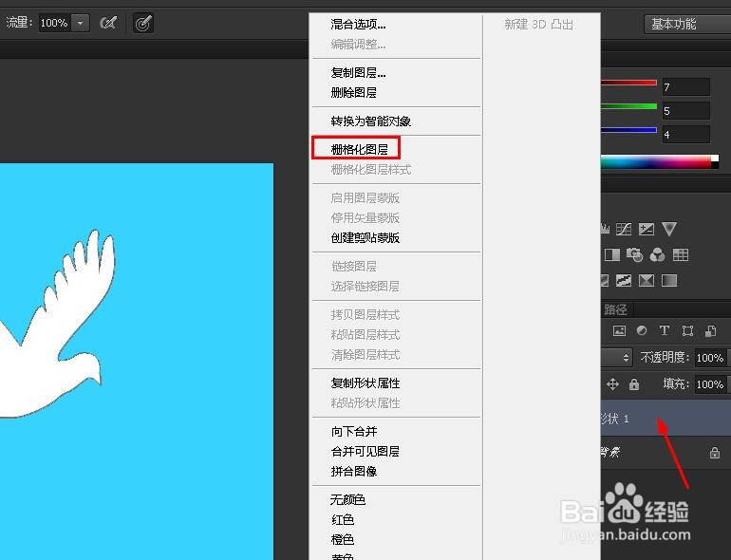Open the 基本功能 workspace dropdown
This screenshot has width=731, height=560.
click(x=687, y=24)
